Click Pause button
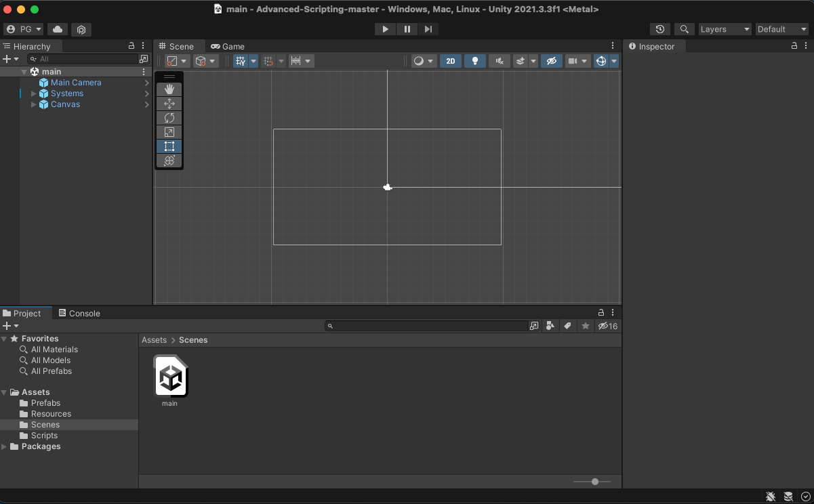This screenshot has height=504, width=814. tap(407, 29)
